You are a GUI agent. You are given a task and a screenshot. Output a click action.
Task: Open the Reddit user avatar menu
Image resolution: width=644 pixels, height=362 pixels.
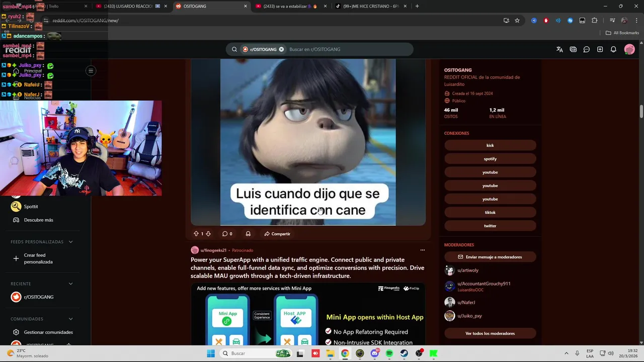pyautogui.click(x=629, y=49)
